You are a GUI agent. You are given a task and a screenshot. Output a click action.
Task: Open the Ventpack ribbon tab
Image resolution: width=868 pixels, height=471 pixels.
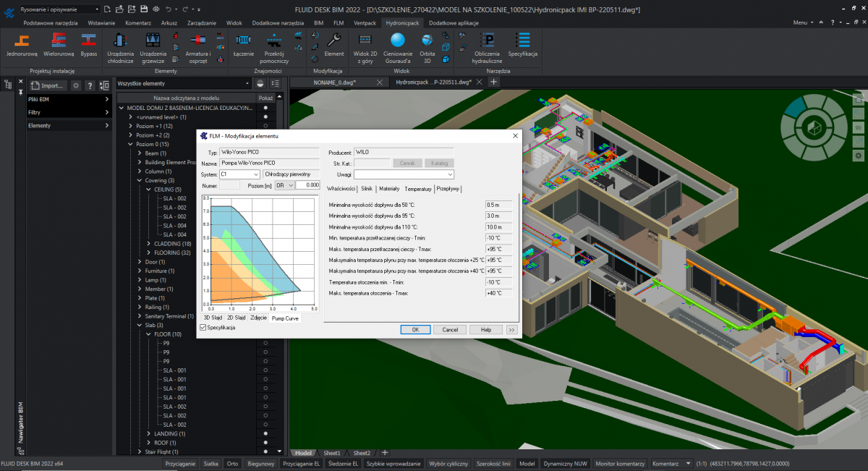pos(365,23)
